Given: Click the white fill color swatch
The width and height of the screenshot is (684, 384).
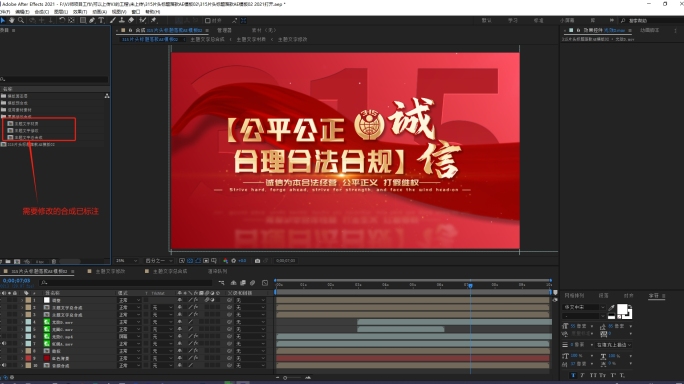Looking at the screenshot, I should point(622,309).
